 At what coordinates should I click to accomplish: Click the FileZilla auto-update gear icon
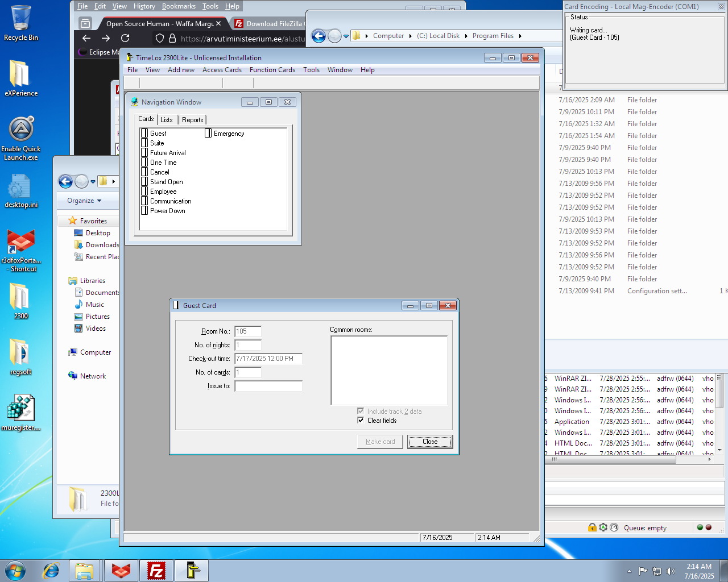[x=603, y=527]
